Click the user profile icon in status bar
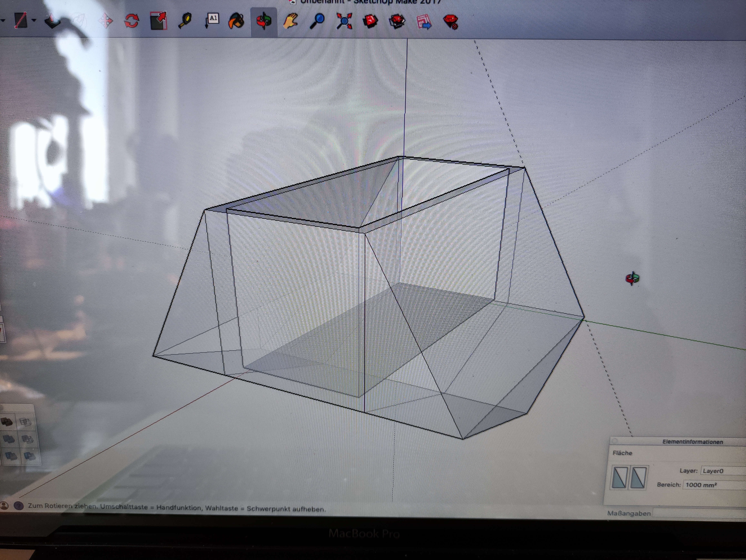The width and height of the screenshot is (746, 560). click(x=4, y=506)
